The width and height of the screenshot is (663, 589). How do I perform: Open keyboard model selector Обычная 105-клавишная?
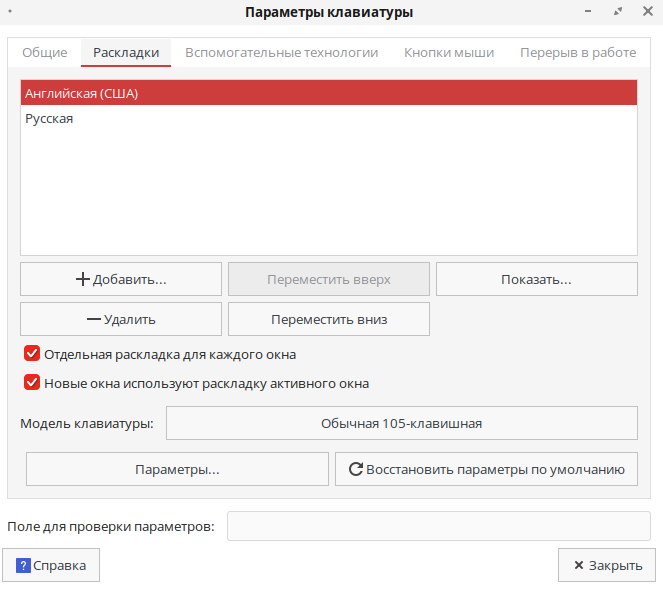coord(401,423)
